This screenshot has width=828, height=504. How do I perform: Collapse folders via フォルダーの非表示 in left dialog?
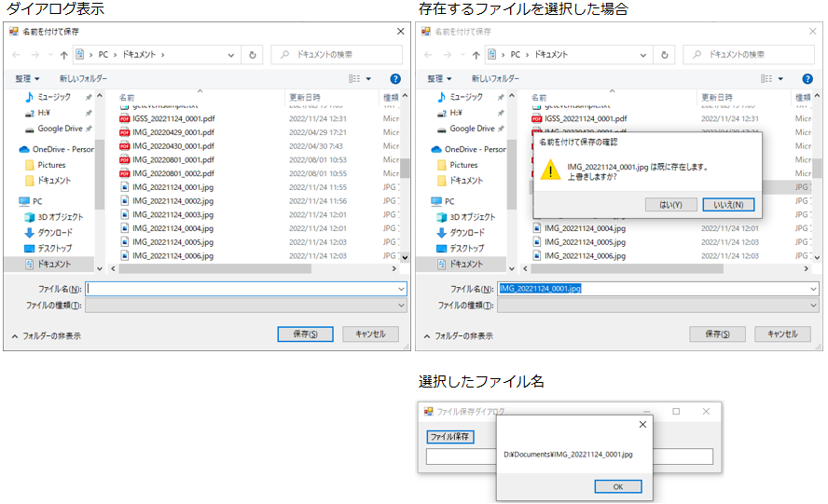pos(47,335)
